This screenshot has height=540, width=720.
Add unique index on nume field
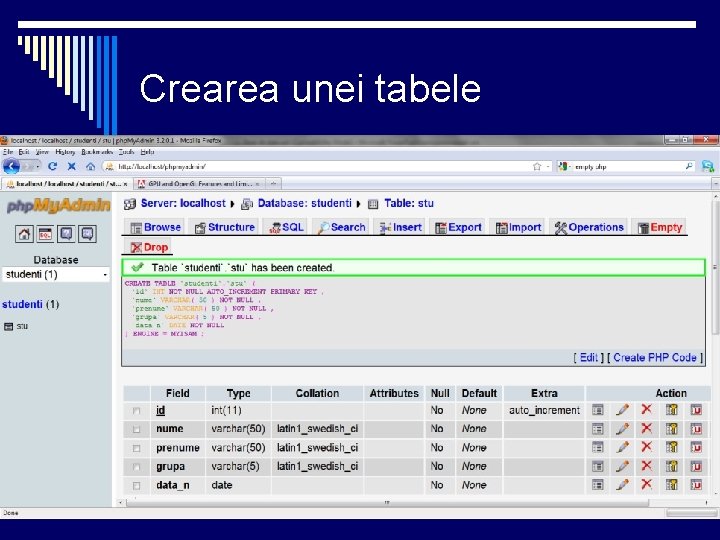coord(696,429)
